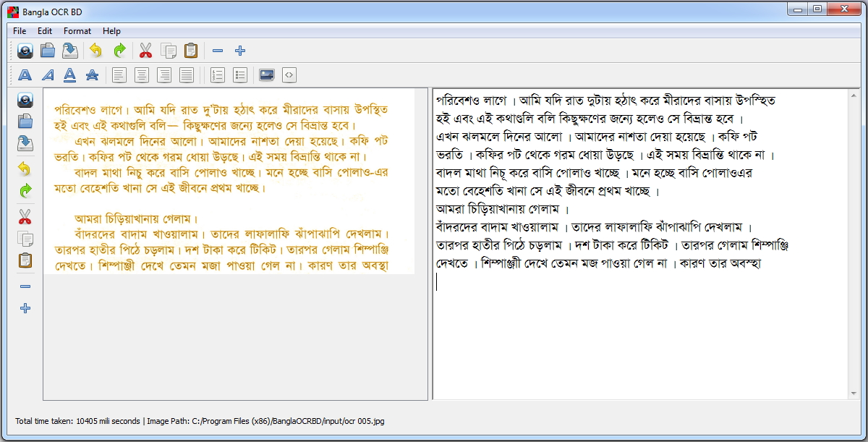Insert a numbered list

(217, 75)
